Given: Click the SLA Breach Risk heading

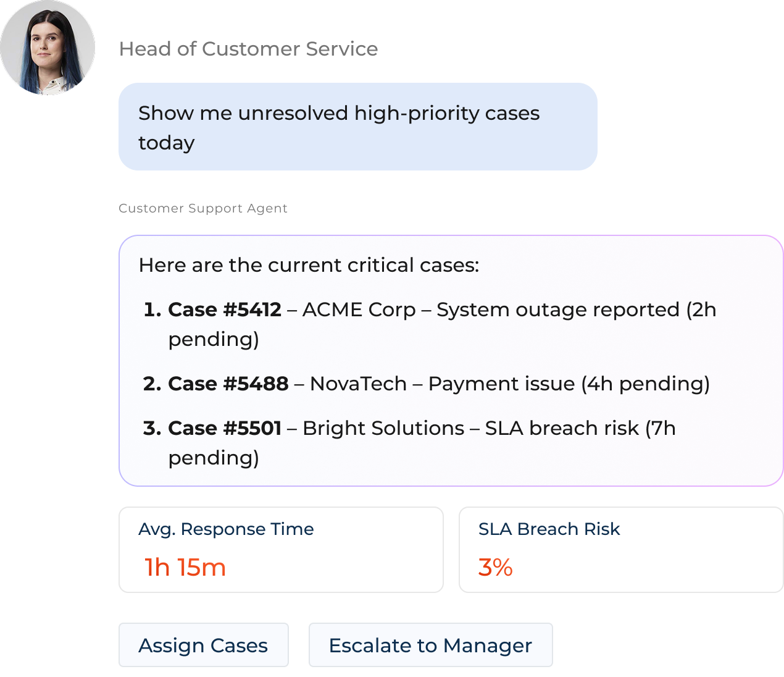Looking at the screenshot, I should 549,529.
